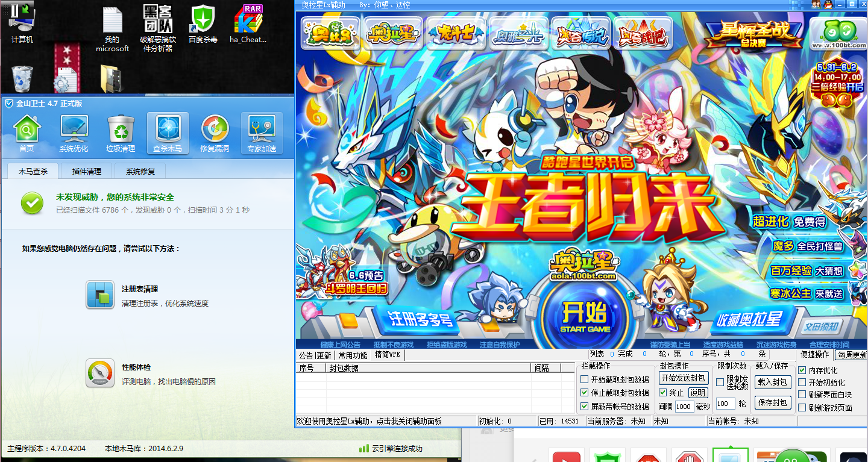This screenshot has width=868, height=462.
Task: Open the 百度杀毒 desktop shortcut
Action: (203, 24)
